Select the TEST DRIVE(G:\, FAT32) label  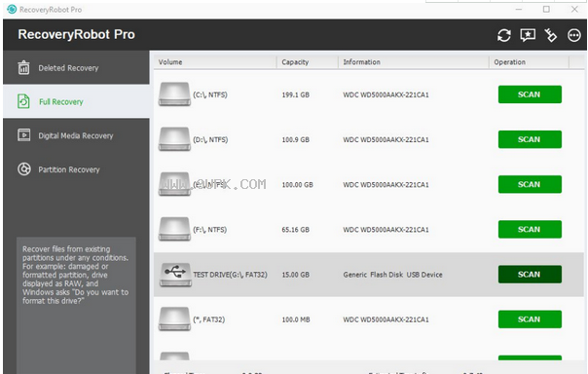(231, 275)
